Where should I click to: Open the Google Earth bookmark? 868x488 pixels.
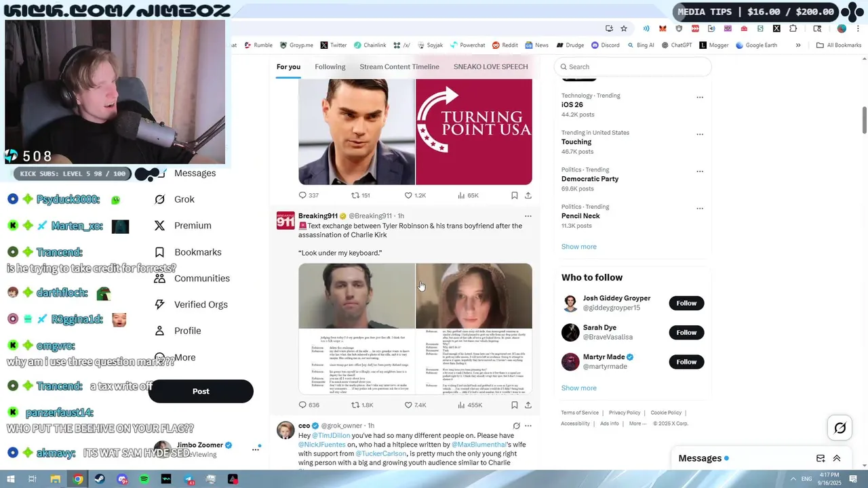[756, 45]
